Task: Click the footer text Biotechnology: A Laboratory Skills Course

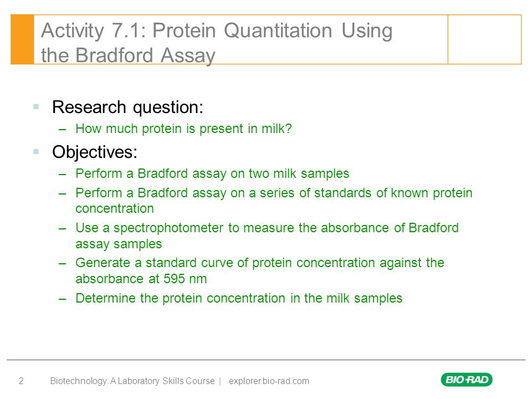Action: pyautogui.click(x=132, y=381)
